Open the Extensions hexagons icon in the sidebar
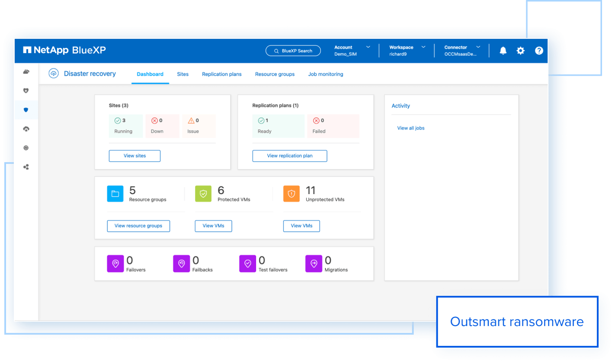This screenshot has width=615, height=364. coord(26,166)
